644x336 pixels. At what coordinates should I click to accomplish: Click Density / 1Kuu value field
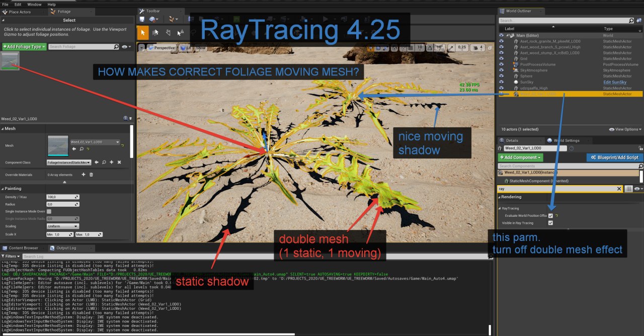[63, 197]
